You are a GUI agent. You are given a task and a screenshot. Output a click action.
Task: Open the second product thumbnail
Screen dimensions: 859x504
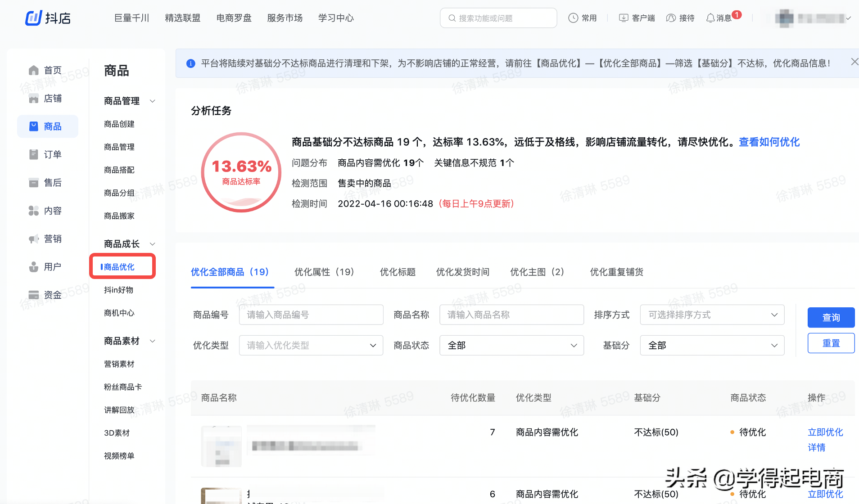coord(221,496)
